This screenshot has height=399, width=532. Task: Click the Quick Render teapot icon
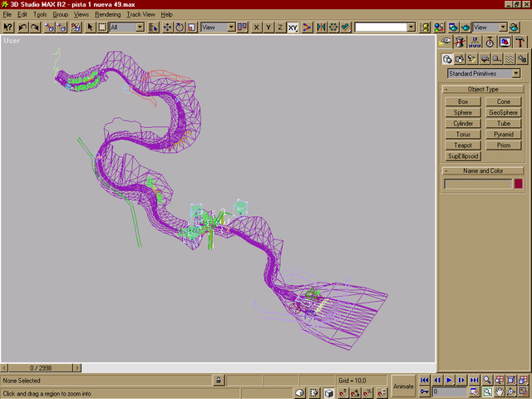465,27
